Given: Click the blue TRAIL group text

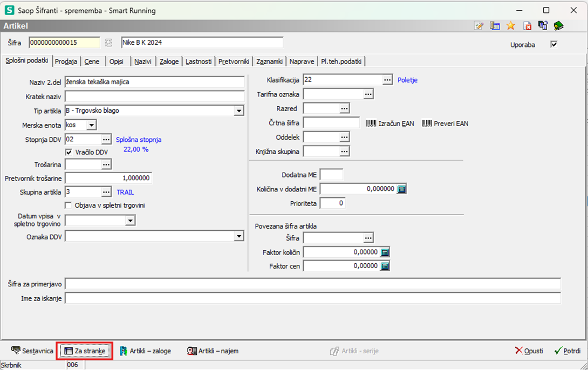Looking at the screenshot, I should (125, 192).
